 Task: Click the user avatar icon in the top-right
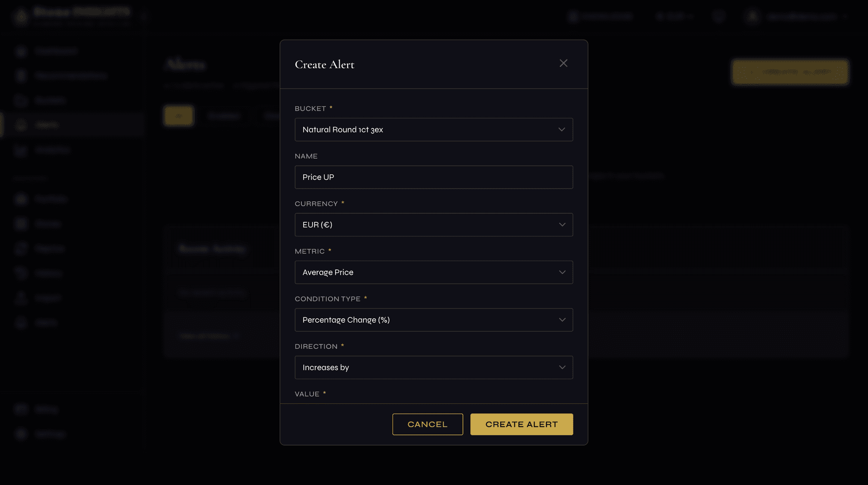coord(752,16)
